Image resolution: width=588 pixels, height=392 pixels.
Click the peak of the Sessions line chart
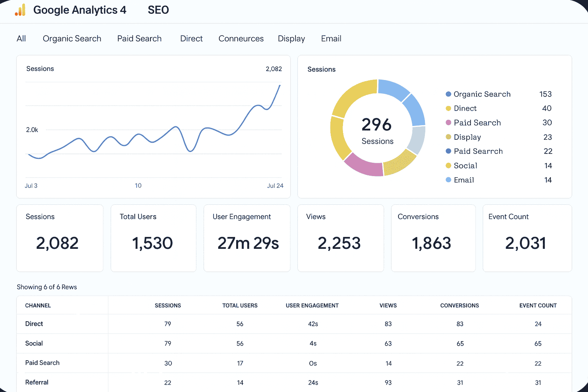pyautogui.click(x=279, y=86)
